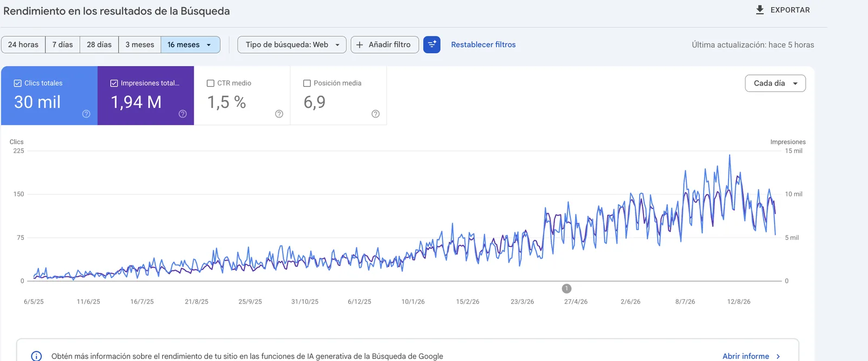Viewport: 868px width, 361px height.
Task: Click the page title Rendimiento en los resultados
Action: point(117,11)
